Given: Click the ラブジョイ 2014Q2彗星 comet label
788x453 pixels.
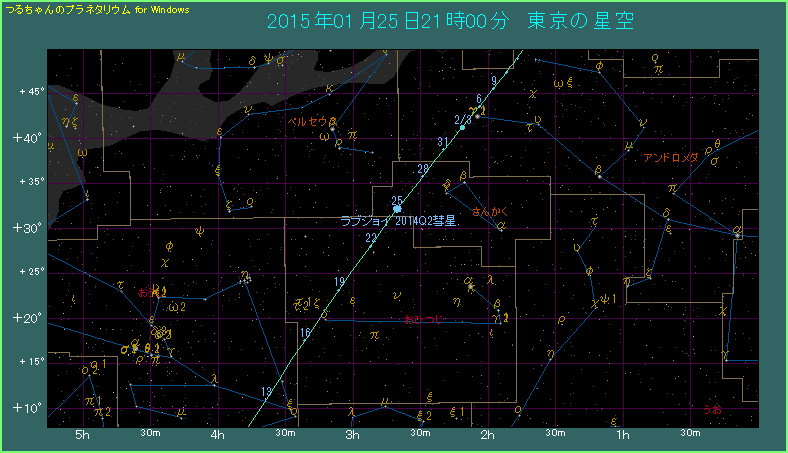Looking at the screenshot, I should (399, 221).
